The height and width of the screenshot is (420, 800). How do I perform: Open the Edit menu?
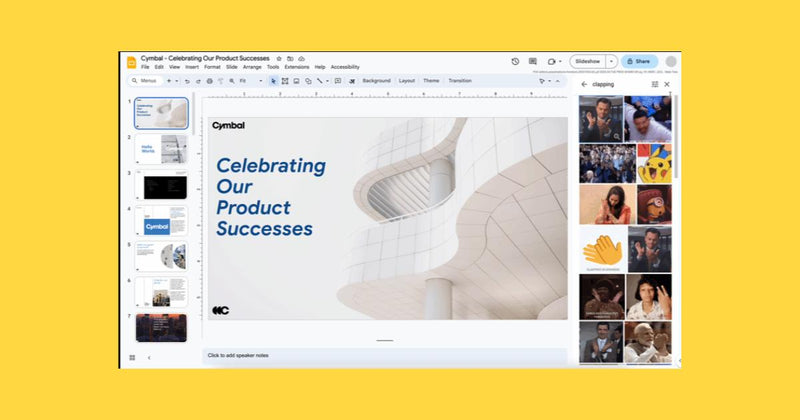tap(159, 67)
